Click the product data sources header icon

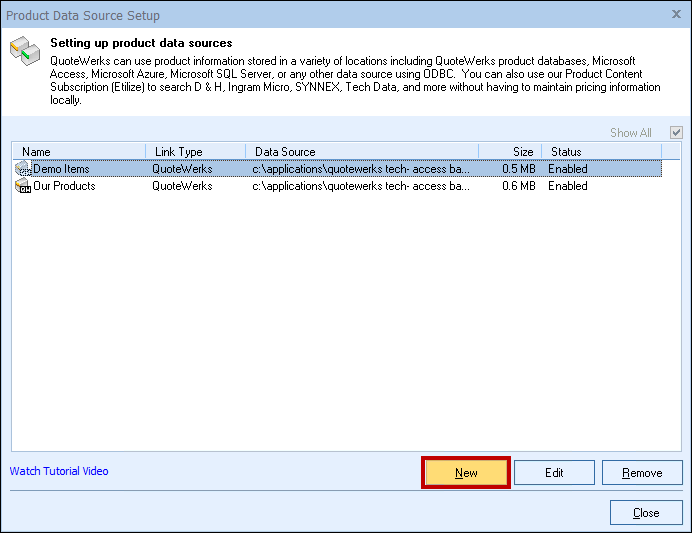click(25, 52)
